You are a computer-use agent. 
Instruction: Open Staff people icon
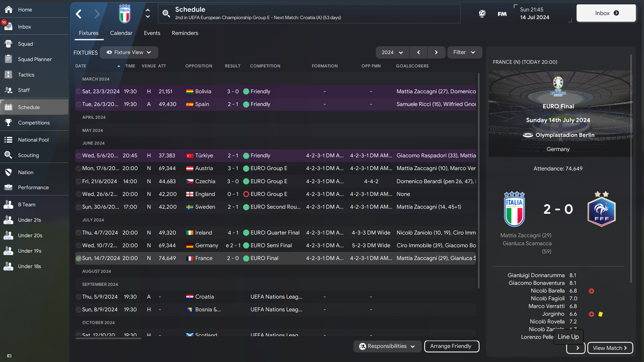pyautogui.click(x=9, y=90)
